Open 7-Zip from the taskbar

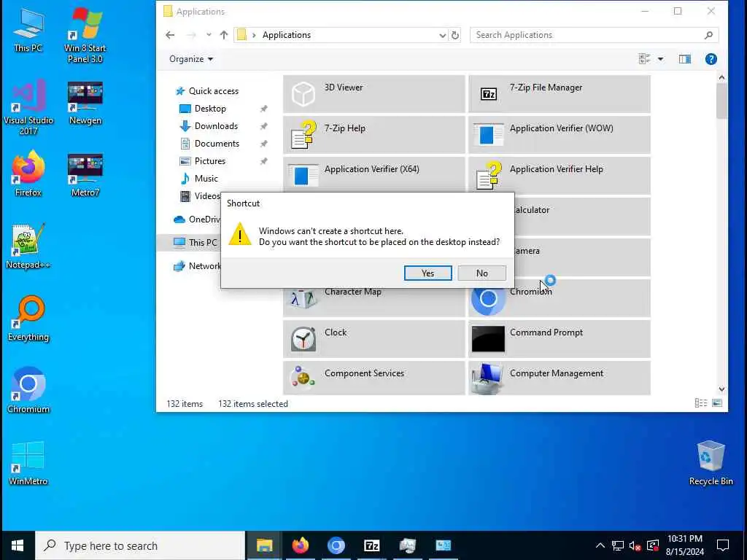(x=371, y=545)
